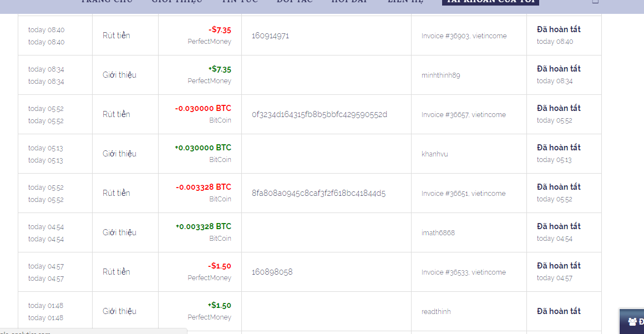Click PerfectMoney label under -$1.50
Screen dimensions: 644x334
point(210,278)
